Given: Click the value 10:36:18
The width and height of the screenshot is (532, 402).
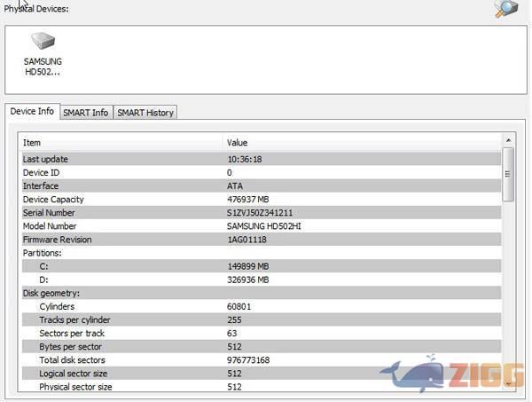Looking at the screenshot, I should click(x=245, y=159).
